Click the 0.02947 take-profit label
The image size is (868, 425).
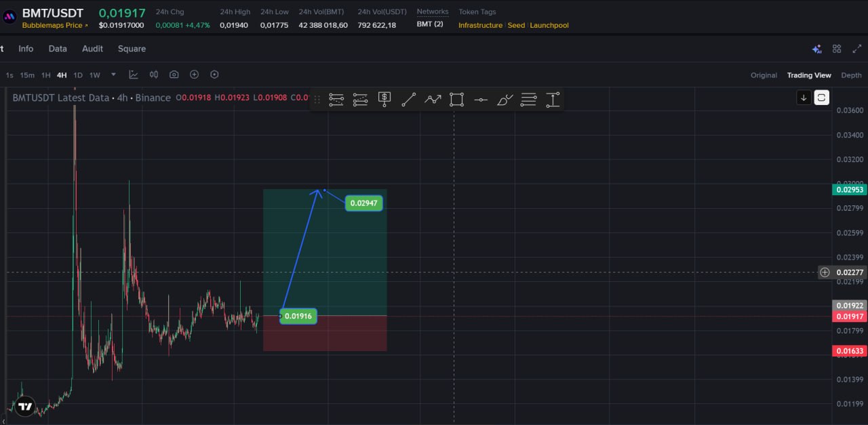(x=364, y=203)
